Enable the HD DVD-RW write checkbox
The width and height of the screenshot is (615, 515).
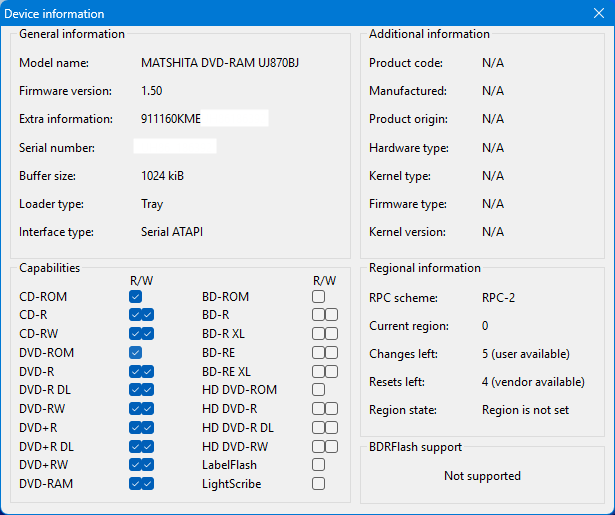point(331,446)
